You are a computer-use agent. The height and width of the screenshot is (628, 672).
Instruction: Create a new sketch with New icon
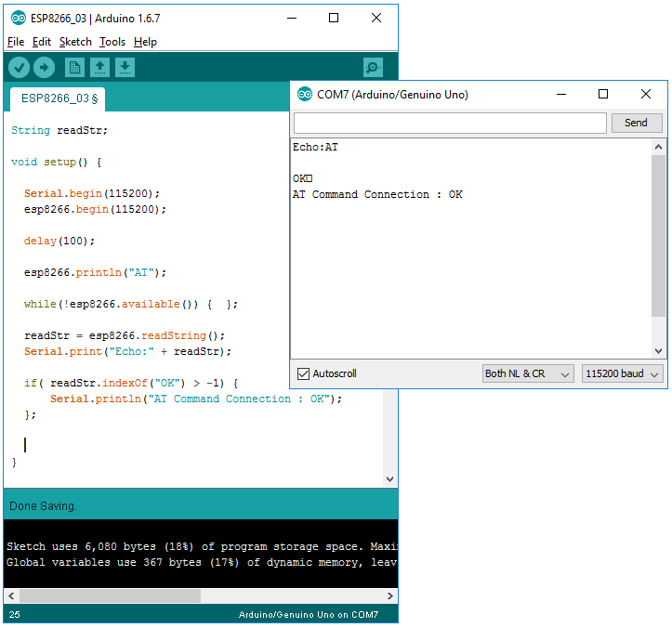click(74, 67)
